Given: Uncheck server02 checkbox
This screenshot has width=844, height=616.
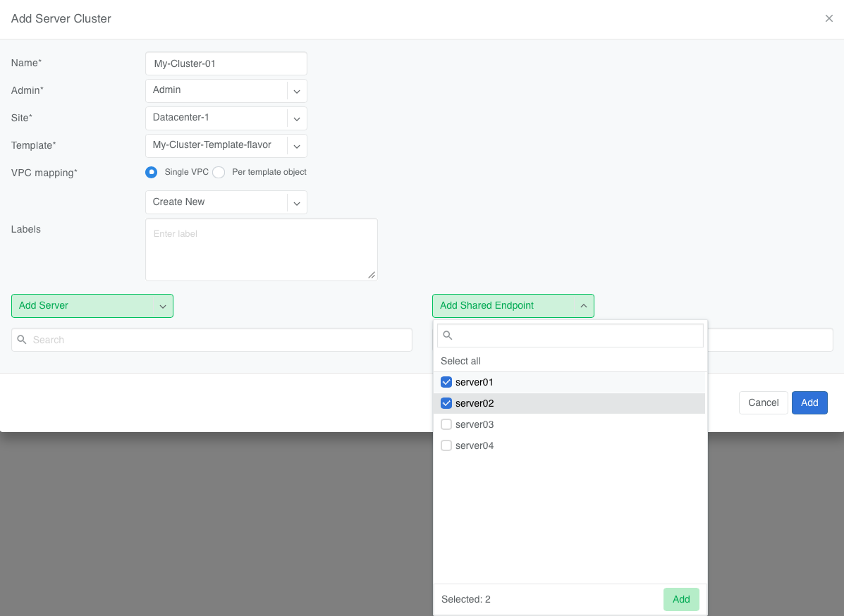Looking at the screenshot, I should coord(446,403).
